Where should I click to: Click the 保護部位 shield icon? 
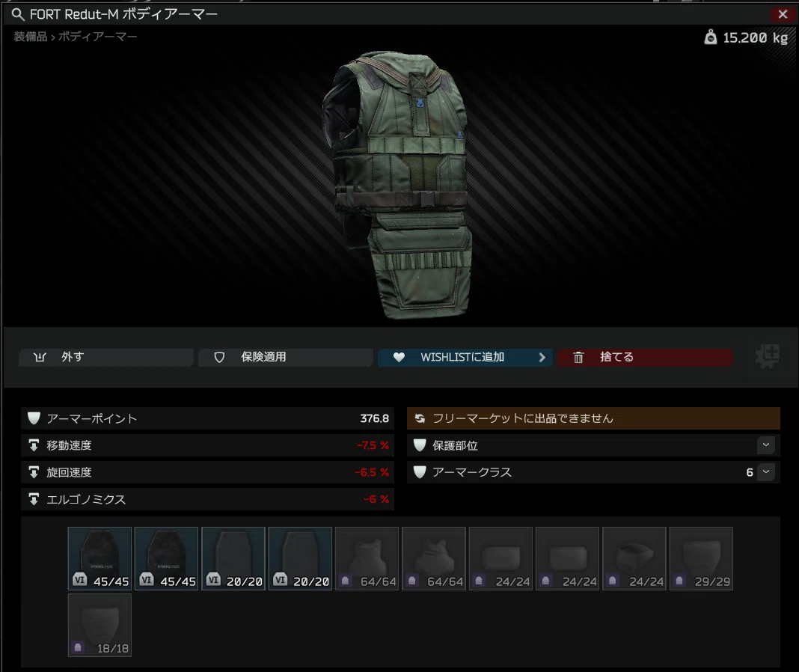point(420,445)
